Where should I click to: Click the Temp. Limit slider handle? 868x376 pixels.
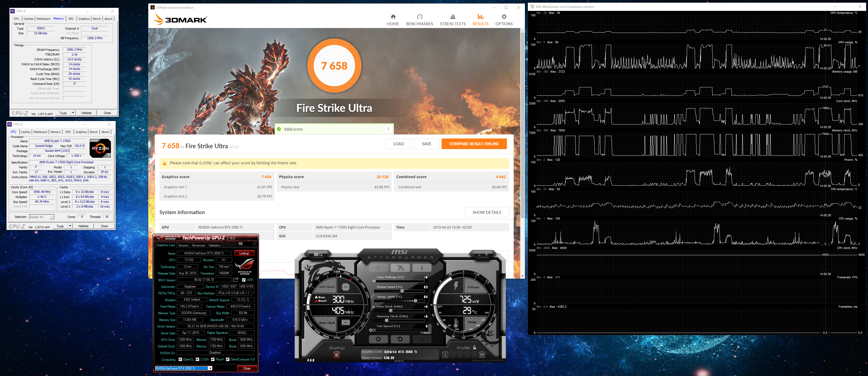[415, 301]
